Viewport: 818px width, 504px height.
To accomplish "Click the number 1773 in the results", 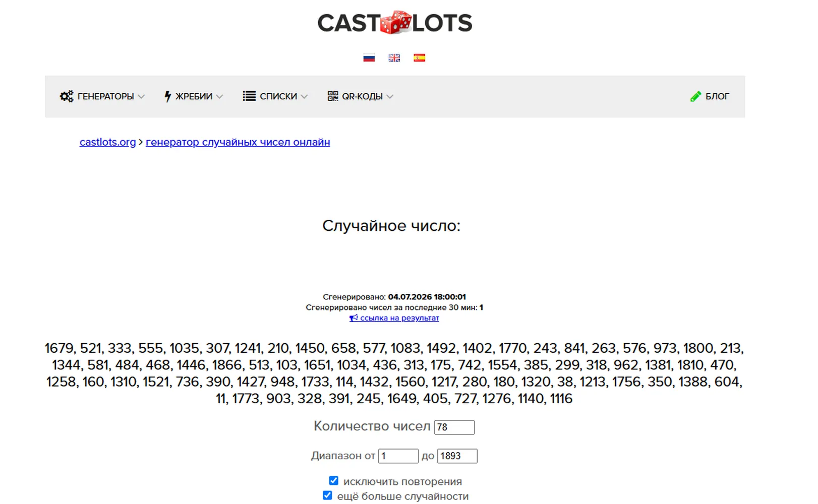I will click(246, 399).
